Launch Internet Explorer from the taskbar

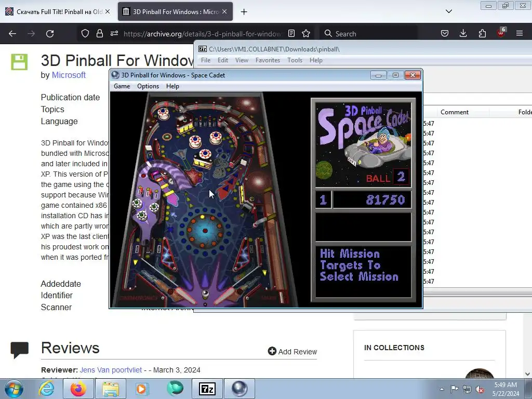pyautogui.click(x=46, y=389)
